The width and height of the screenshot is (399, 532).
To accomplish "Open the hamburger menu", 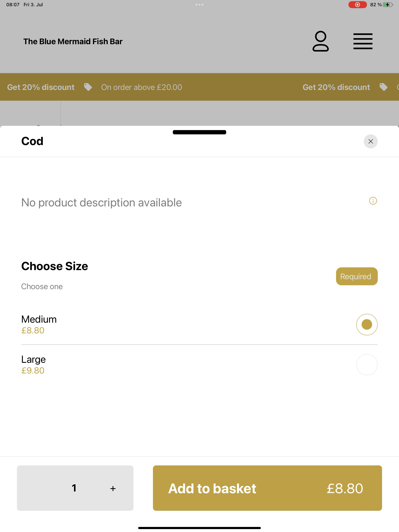I will pyautogui.click(x=363, y=41).
